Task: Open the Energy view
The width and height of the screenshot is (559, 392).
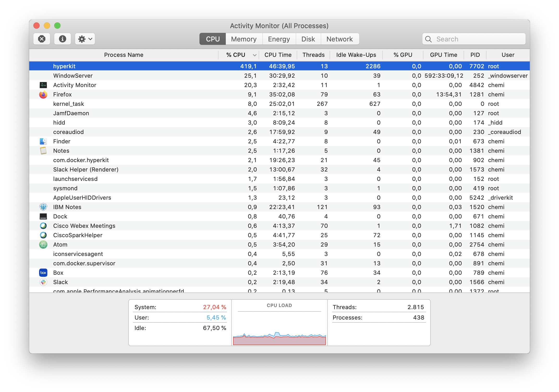Action: tap(278, 39)
